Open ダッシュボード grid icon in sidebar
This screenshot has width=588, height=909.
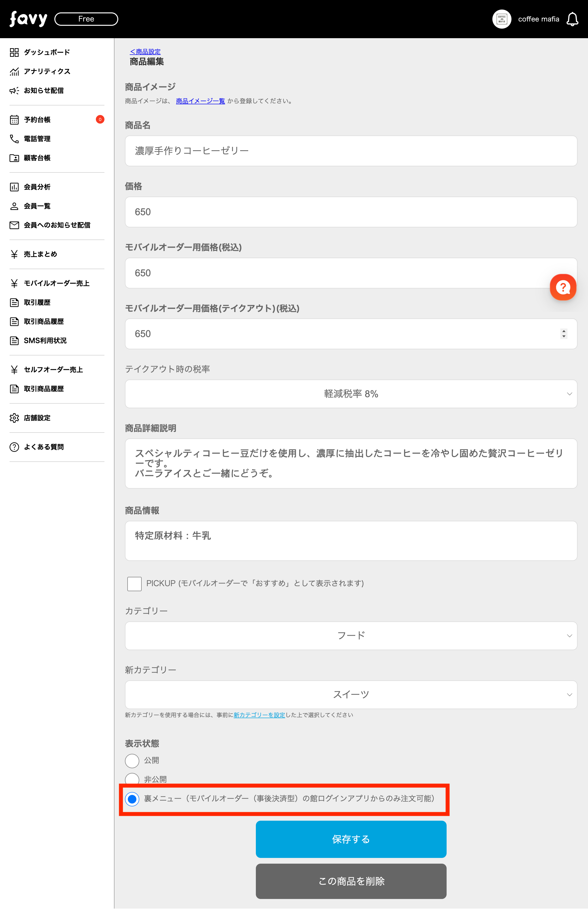(x=14, y=52)
